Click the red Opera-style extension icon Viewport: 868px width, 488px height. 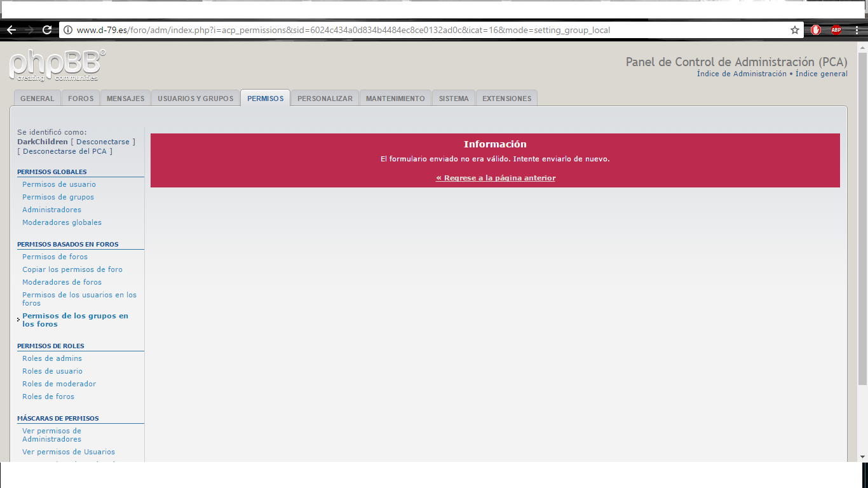[x=816, y=30]
